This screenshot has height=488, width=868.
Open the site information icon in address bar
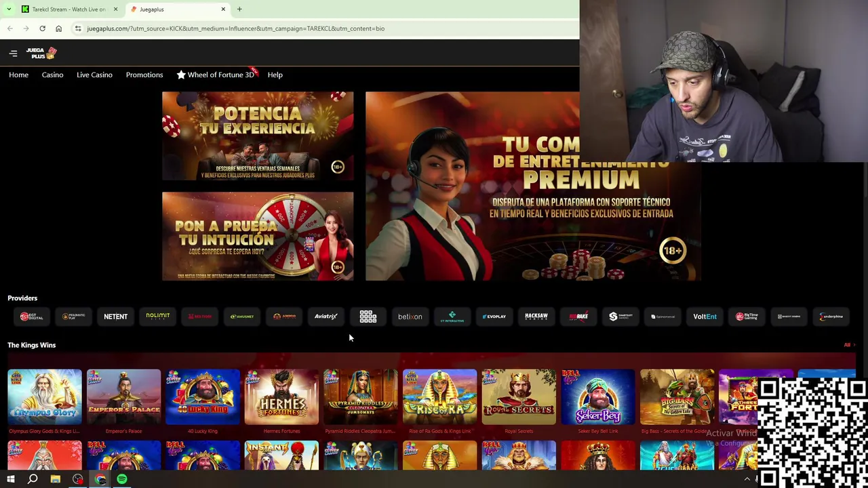pos(78,28)
